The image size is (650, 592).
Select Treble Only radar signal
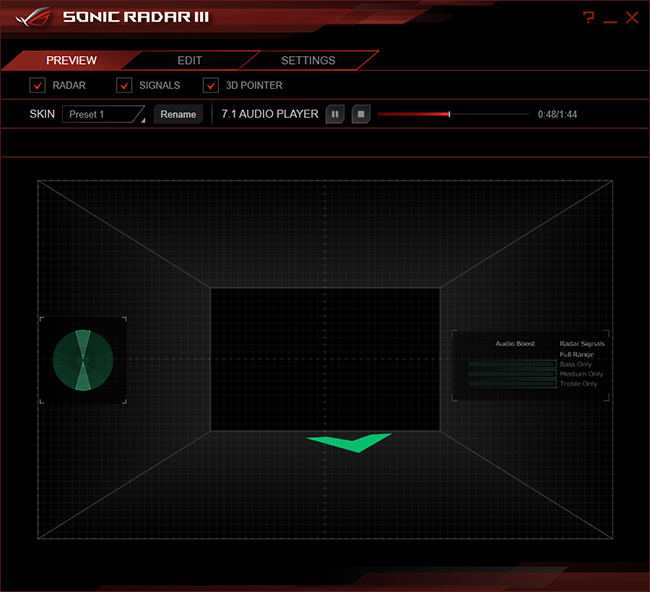[578, 384]
